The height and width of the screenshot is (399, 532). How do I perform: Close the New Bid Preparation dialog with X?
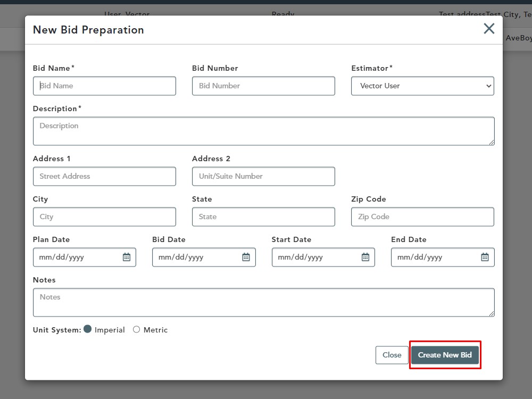(x=488, y=29)
